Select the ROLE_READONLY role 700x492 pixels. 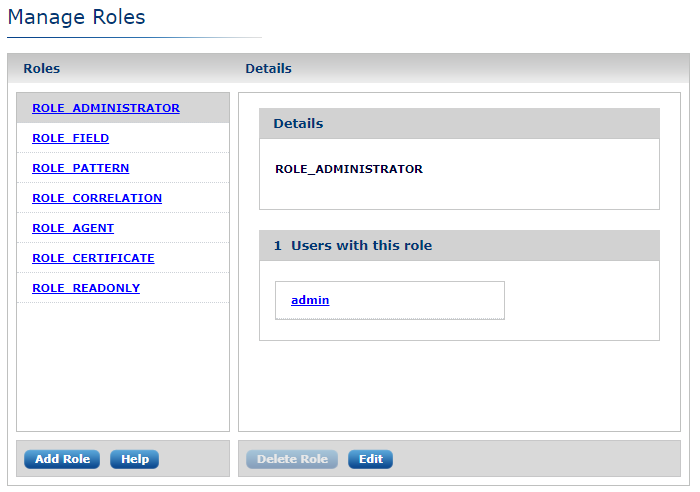click(x=86, y=288)
